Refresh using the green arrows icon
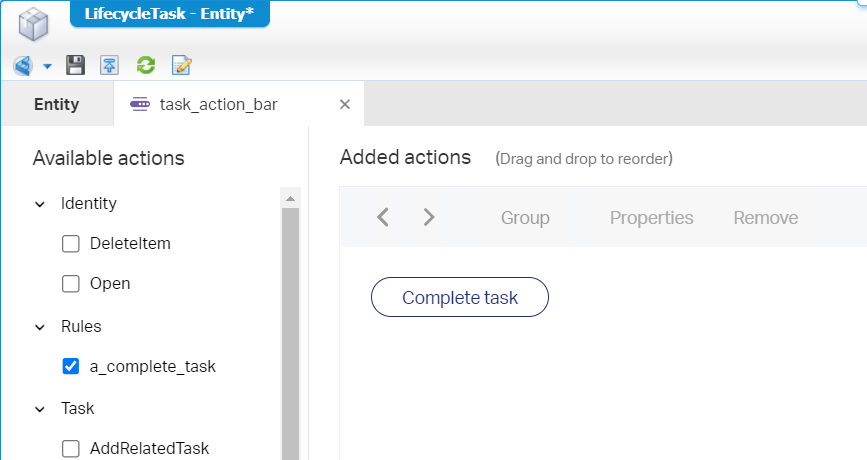Image resolution: width=867 pixels, height=460 pixels. coord(145,65)
